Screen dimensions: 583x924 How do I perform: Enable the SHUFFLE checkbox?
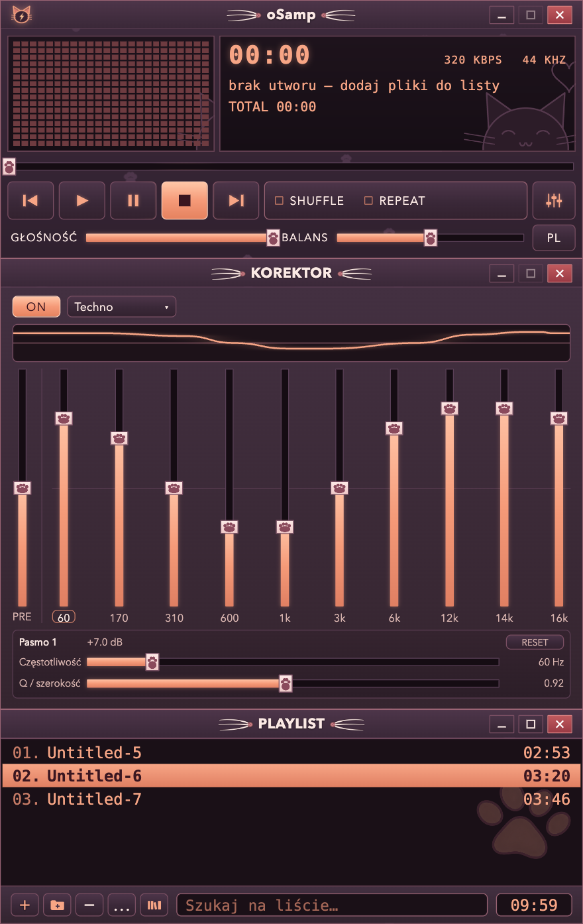[309, 201]
